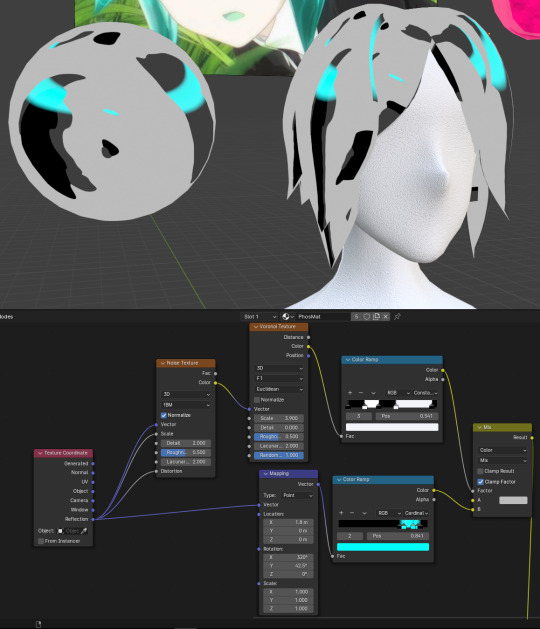Click Noise Texture Roughness slider
This screenshot has height=629, width=540.
(186, 452)
